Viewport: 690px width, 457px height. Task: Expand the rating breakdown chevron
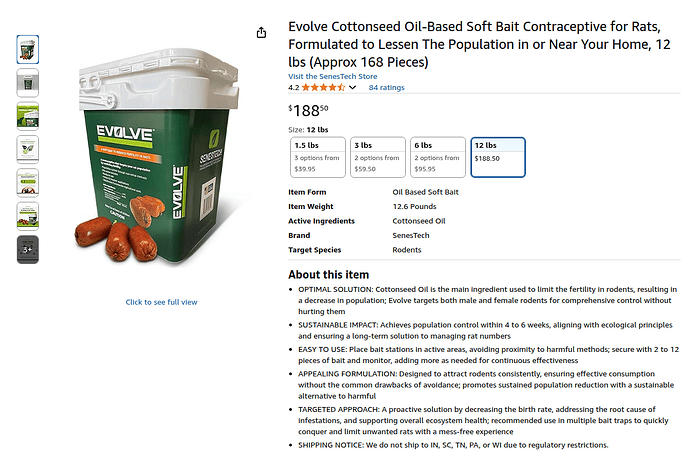point(353,88)
